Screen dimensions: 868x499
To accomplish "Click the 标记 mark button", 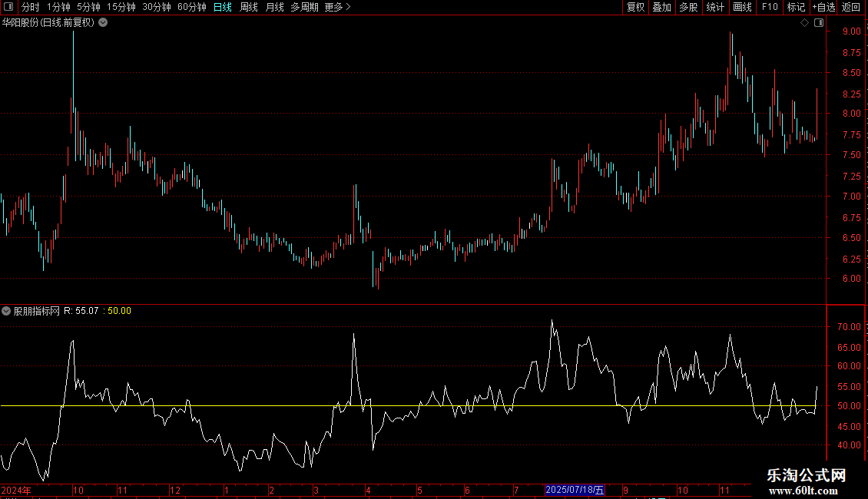I will (x=796, y=7).
